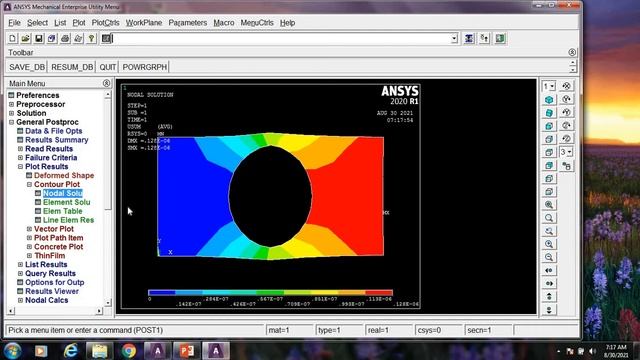640x360 pixels.
Task: Click Main Menu horizontal scroll right arrow
Action: tap(99, 311)
